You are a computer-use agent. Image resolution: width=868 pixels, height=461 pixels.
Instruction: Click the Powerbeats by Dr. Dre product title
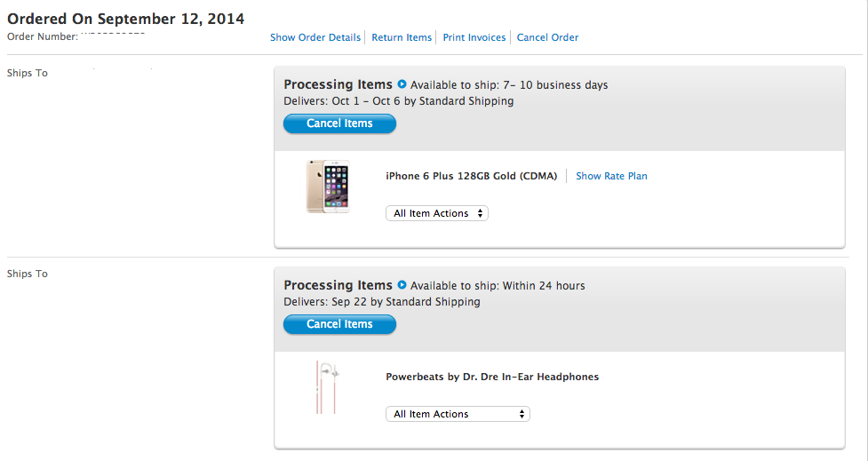point(492,377)
